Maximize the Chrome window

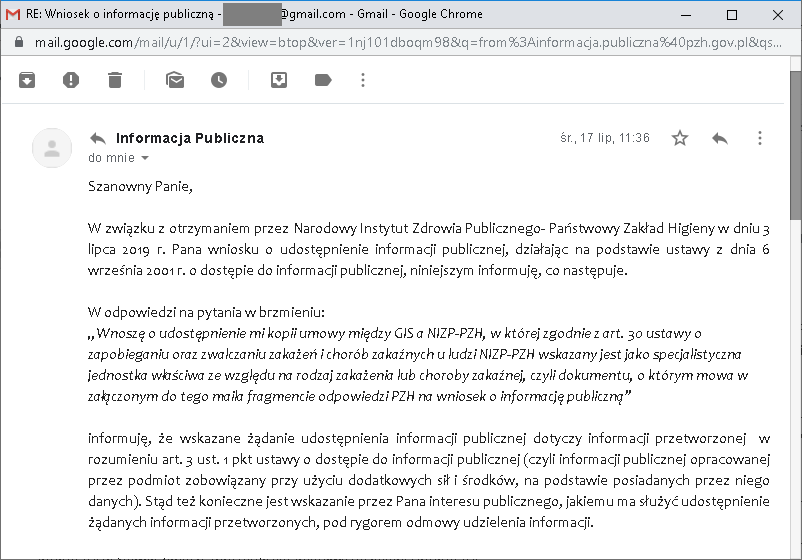731,14
